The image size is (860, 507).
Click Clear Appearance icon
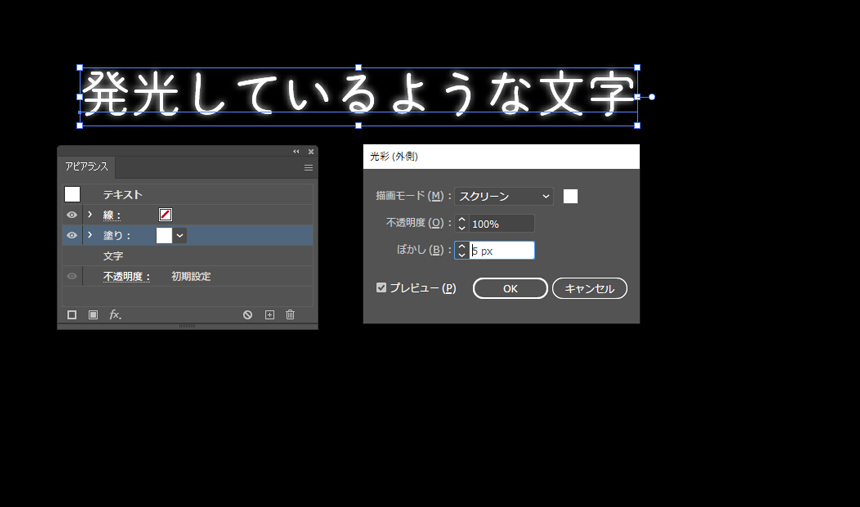pos(248,314)
